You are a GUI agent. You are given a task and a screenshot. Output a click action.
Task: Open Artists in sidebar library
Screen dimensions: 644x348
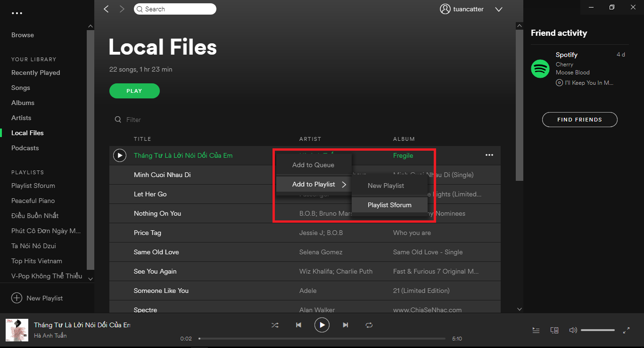click(x=21, y=118)
